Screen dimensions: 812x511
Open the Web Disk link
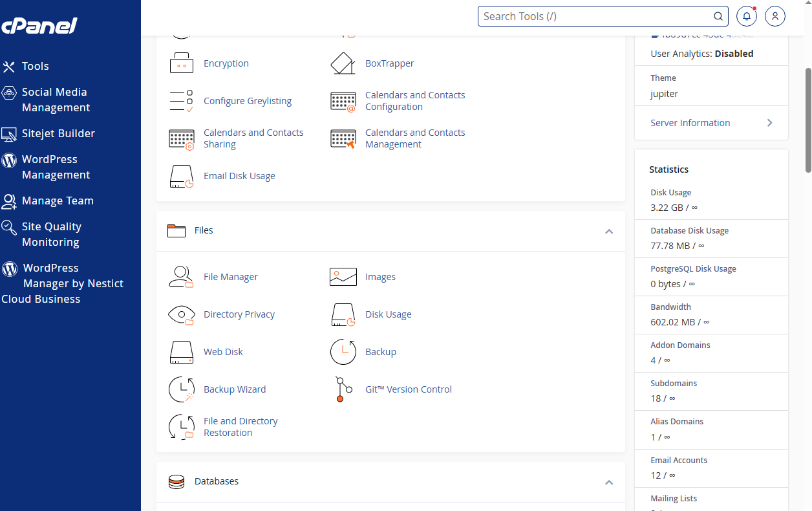(x=223, y=352)
